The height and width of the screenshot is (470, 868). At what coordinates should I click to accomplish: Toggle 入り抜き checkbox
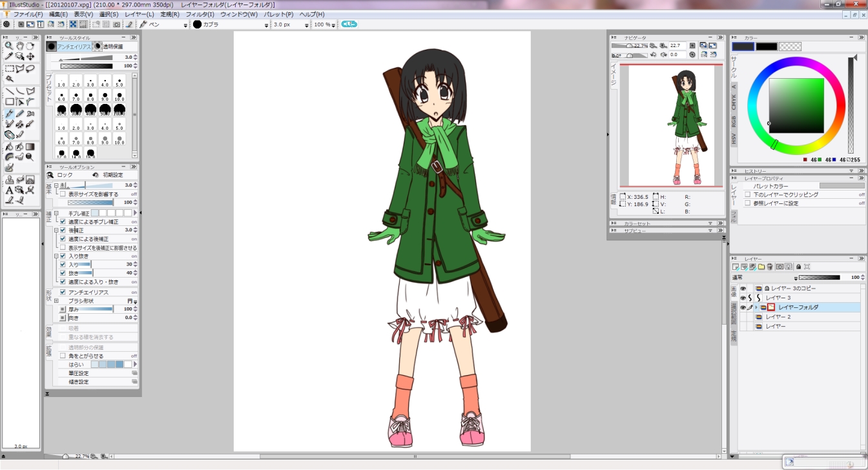click(x=63, y=256)
